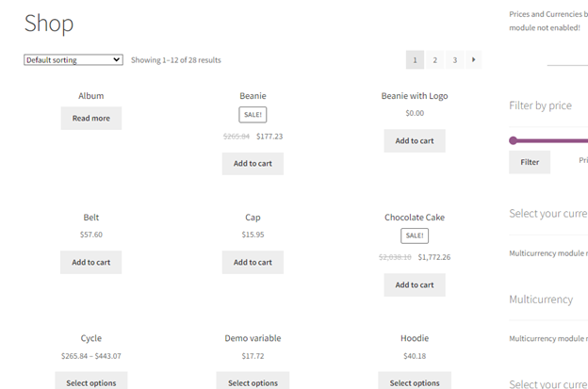Click the Shop page heading
Screen dimensions: 588x389
[x=49, y=24]
